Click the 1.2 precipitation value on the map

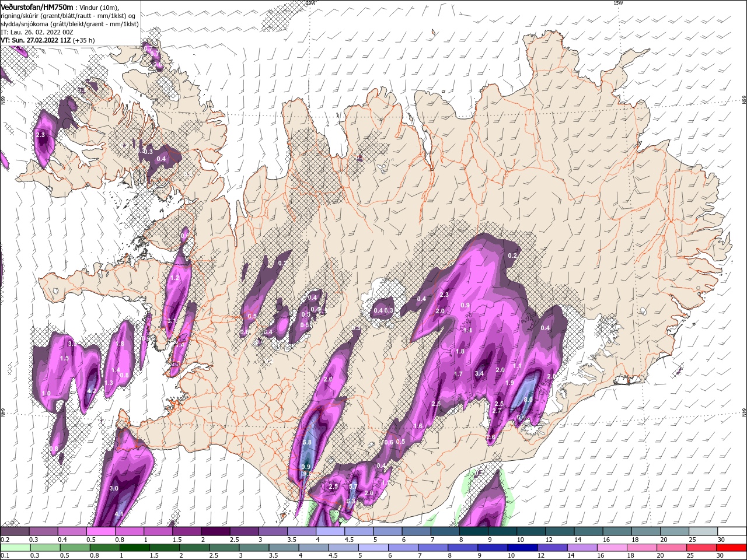[x=174, y=278]
